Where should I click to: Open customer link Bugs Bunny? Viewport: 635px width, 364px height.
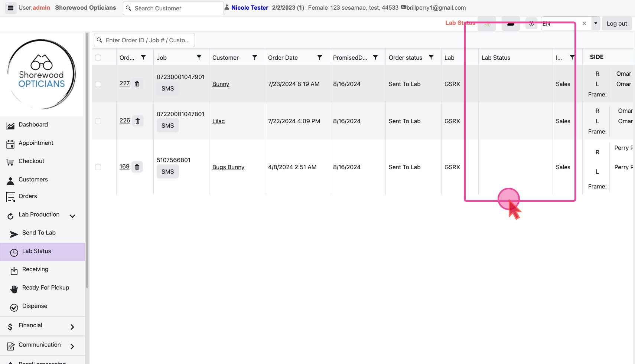pos(228,167)
